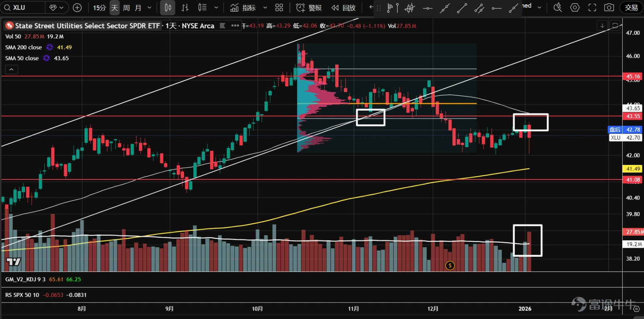This screenshot has height=319, width=644.
Task: Click SMA 200 loading circle icon
Action: [50, 47]
